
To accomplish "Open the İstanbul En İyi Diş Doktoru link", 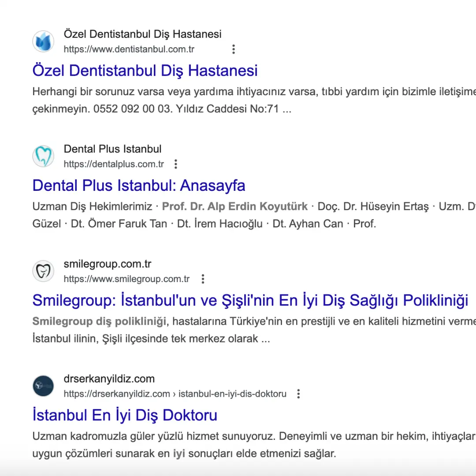I will (x=125, y=415).
